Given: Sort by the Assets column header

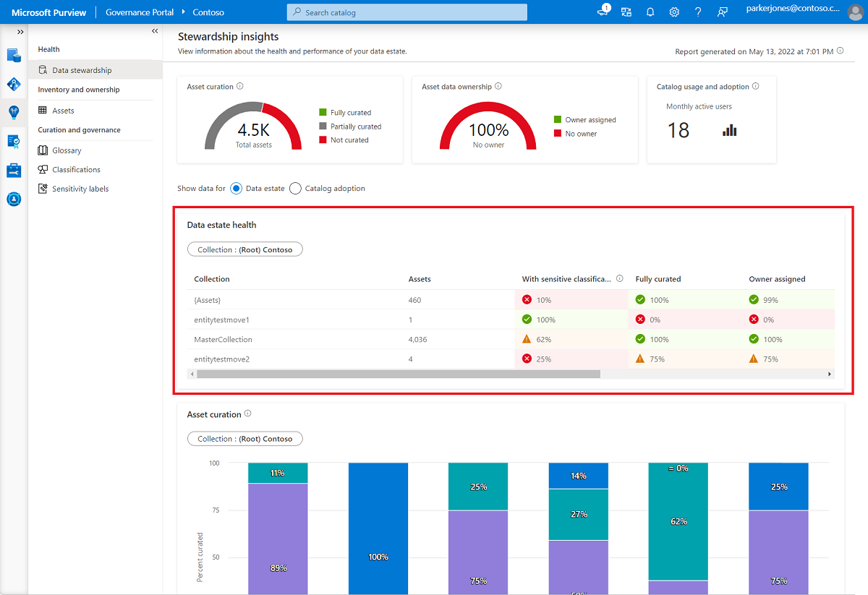Looking at the screenshot, I should [x=420, y=279].
